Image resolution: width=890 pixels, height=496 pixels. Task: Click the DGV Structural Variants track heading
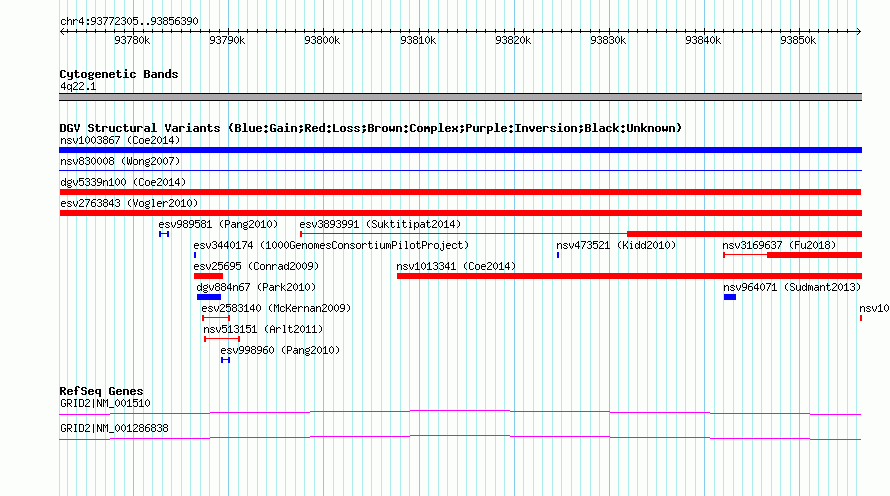coord(371,128)
